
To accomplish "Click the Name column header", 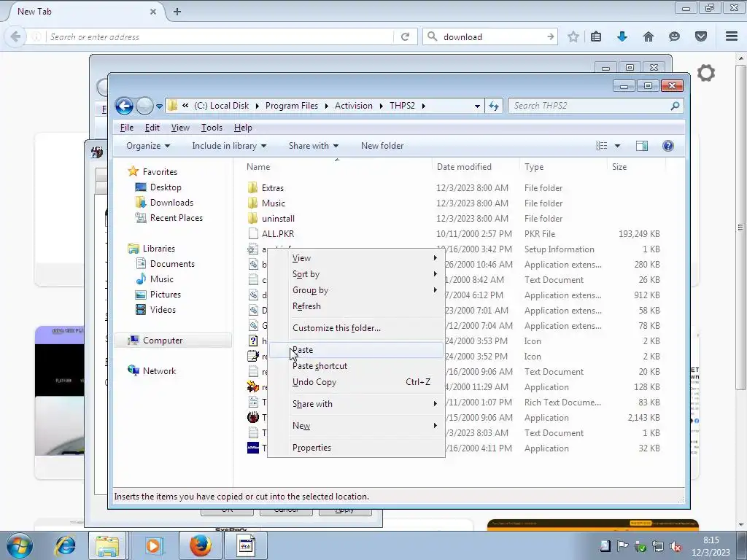I will [337, 167].
